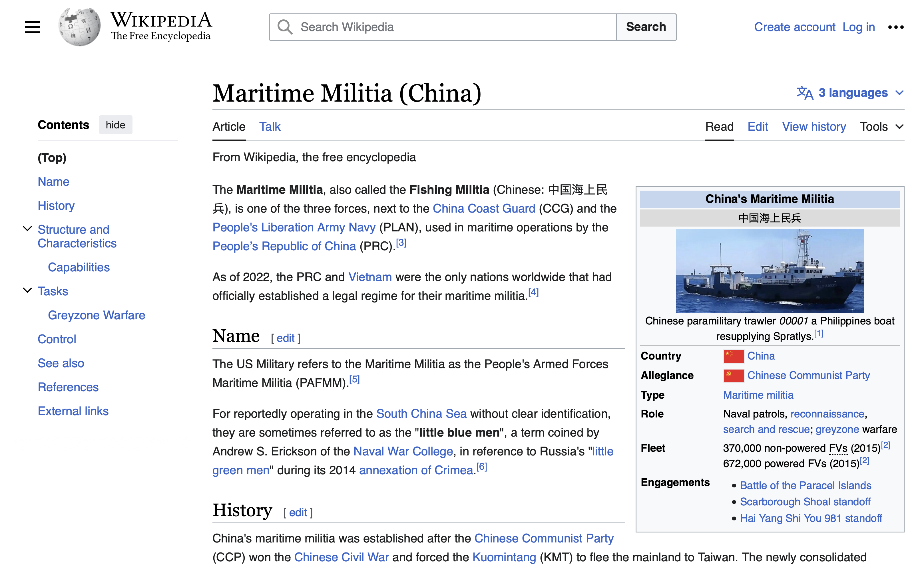Open annexation of Crimea link
The image size is (924, 569).
coord(416,470)
